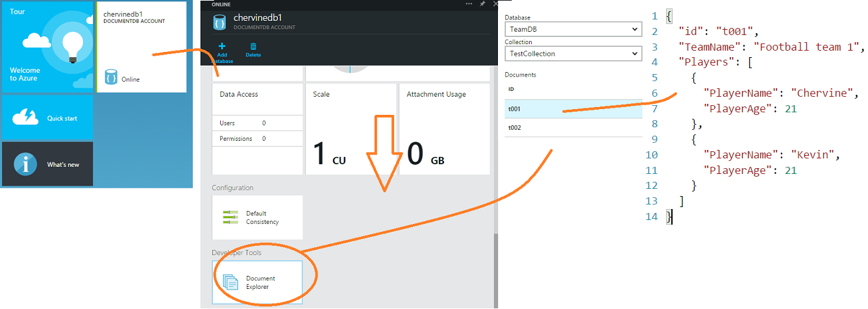Click the ID column header
This screenshot has width=868, height=309.
pyautogui.click(x=511, y=89)
